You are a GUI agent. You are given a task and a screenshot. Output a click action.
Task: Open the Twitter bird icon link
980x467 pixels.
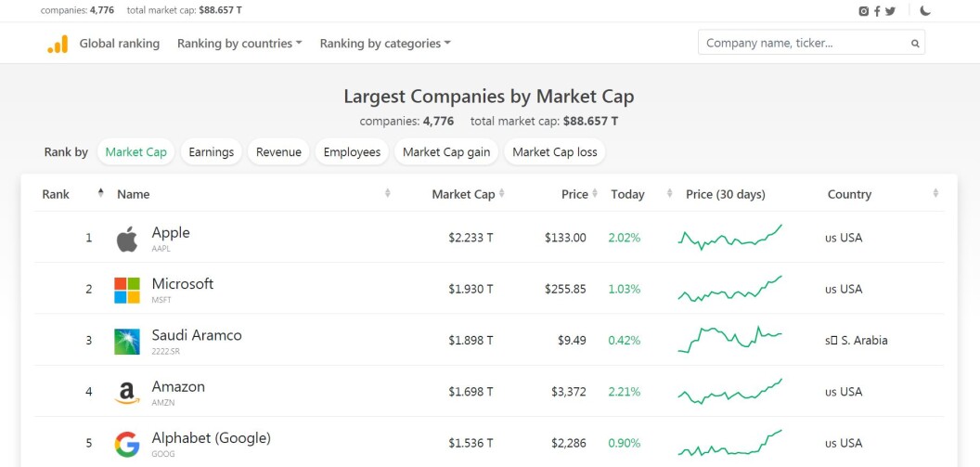(890, 10)
